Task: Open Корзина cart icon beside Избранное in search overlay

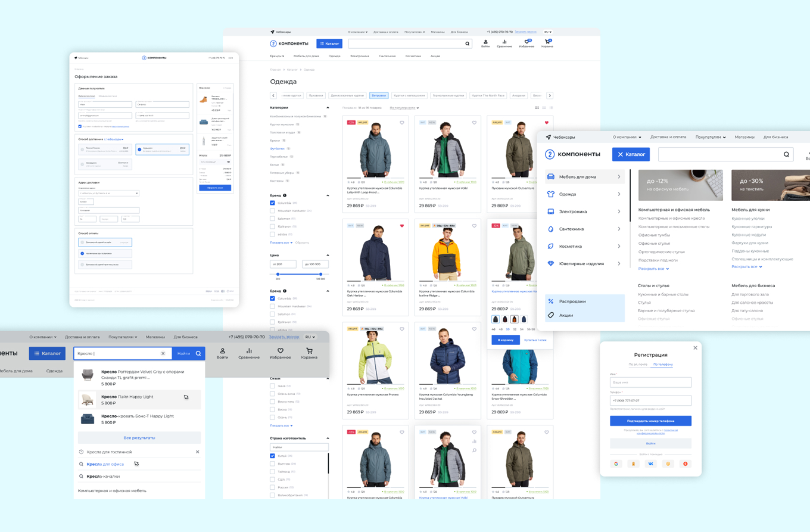Action: point(309,351)
